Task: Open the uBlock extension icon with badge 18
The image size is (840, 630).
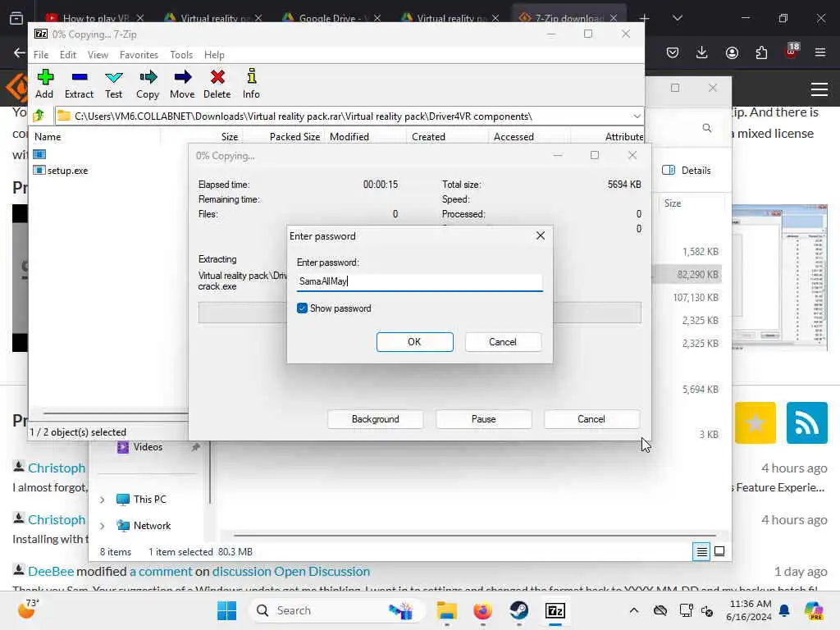Action: pyautogui.click(x=792, y=52)
